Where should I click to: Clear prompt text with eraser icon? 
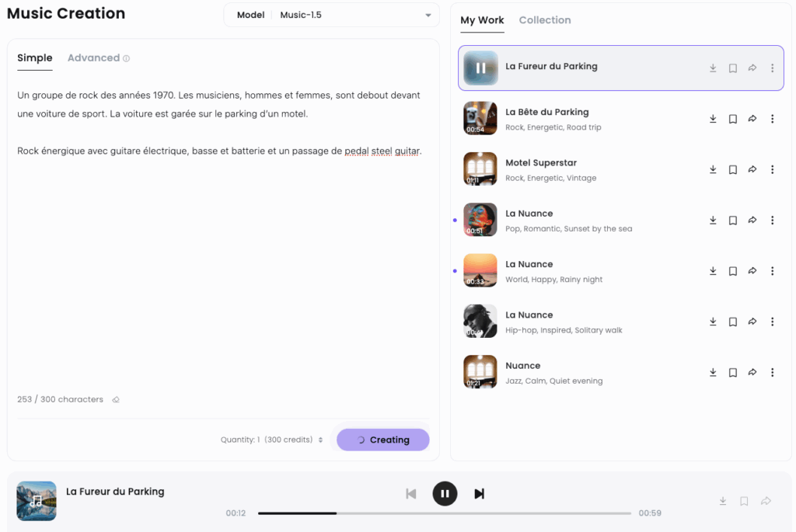[x=116, y=400]
